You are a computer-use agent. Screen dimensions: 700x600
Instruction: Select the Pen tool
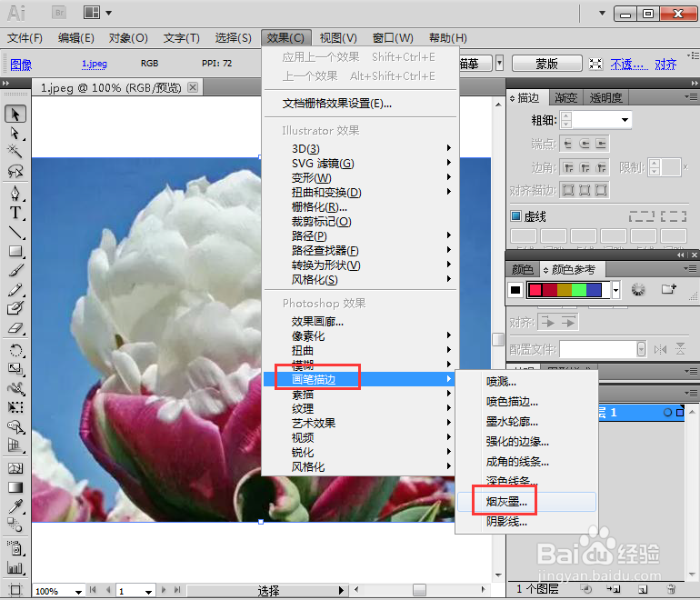15,194
